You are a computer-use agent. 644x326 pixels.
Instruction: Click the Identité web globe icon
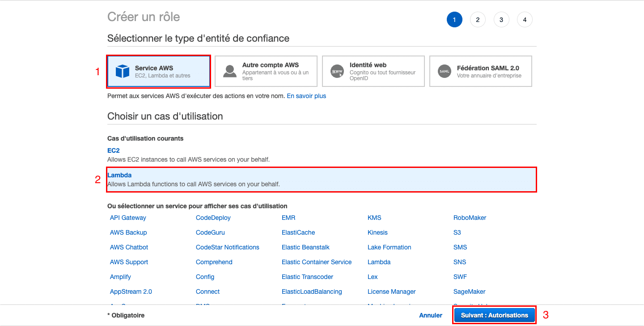(x=337, y=71)
